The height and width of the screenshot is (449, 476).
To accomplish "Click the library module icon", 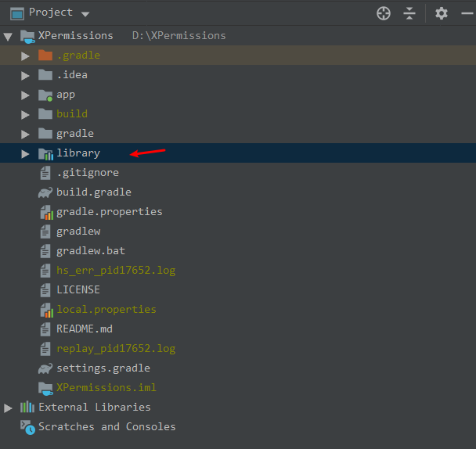I will [46, 154].
